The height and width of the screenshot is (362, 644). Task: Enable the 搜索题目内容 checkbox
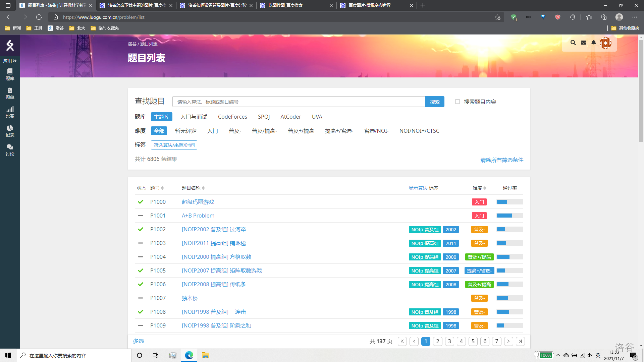coord(458,102)
